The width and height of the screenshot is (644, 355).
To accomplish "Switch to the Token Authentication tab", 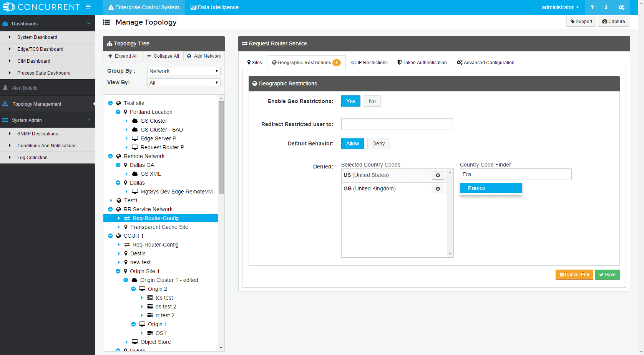I will [x=422, y=63].
